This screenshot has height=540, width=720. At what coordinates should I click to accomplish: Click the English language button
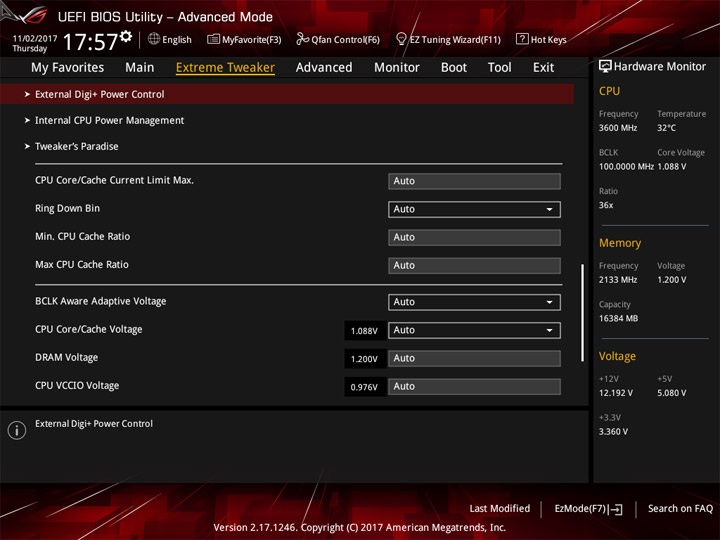177,40
